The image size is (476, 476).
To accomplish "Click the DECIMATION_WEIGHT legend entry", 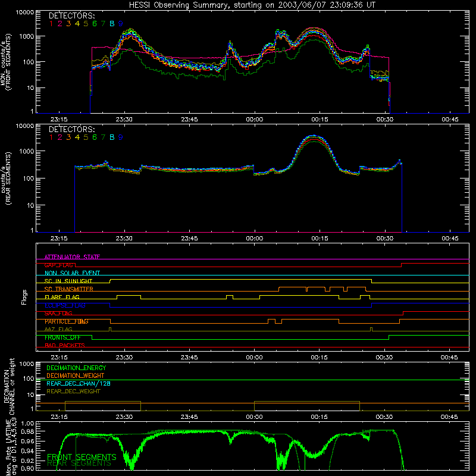I will pyautogui.click(x=76, y=375).
